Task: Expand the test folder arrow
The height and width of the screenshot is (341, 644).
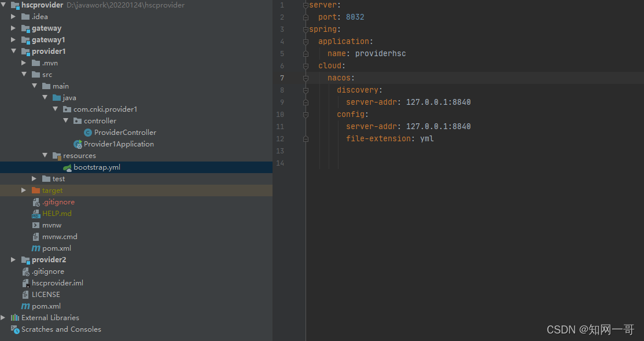Action: (x=35, y=179)
